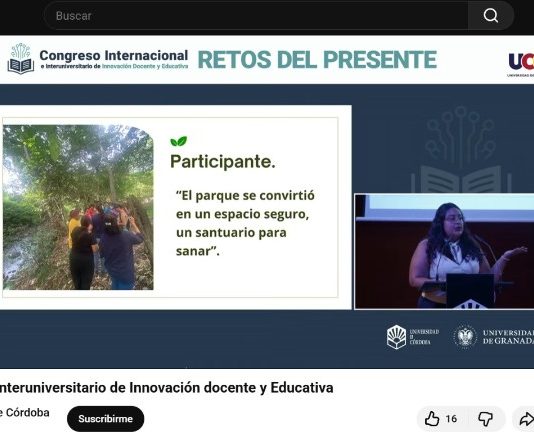
Task: Like the video with thumbs up
Action: [432, 419]
